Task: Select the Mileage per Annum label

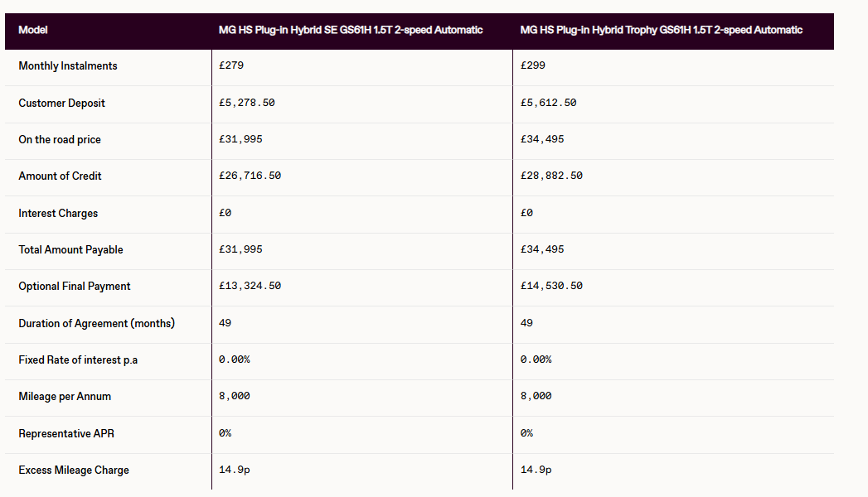Action: click(65, 397)
